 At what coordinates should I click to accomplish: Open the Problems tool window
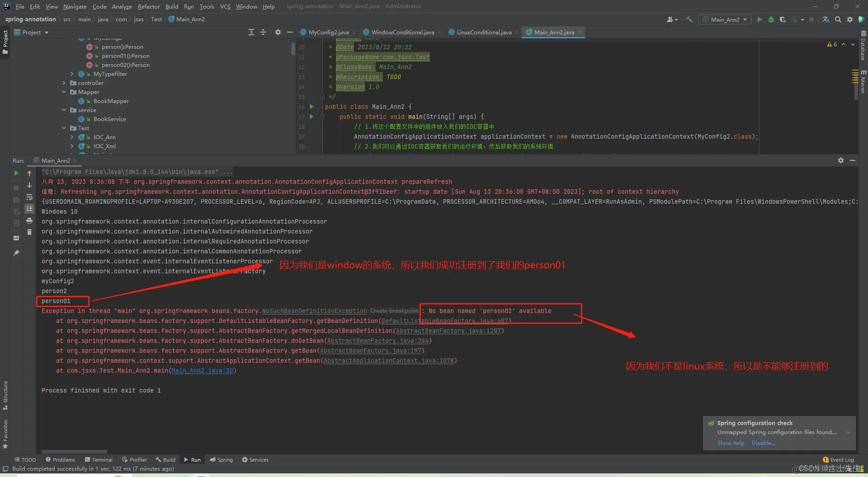[x=60, y=460]
